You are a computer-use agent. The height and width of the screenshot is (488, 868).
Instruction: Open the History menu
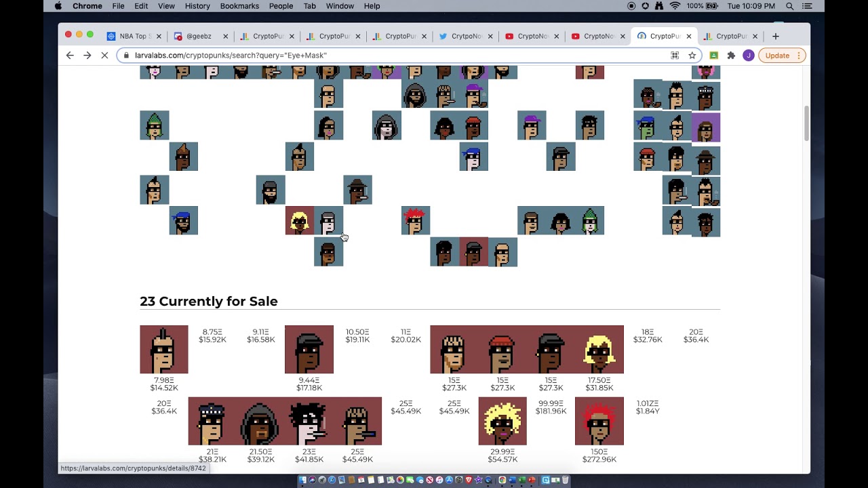point(197,6)
